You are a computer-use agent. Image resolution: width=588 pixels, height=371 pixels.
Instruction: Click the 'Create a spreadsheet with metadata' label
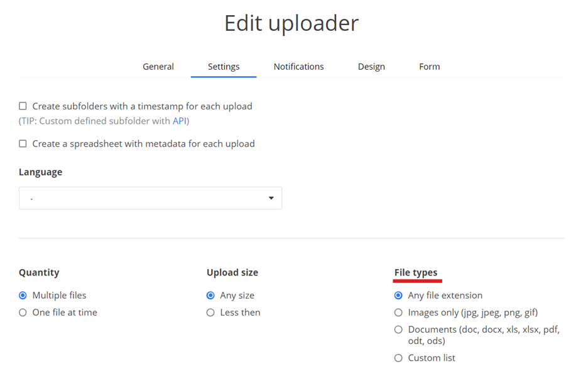[143, 144]
